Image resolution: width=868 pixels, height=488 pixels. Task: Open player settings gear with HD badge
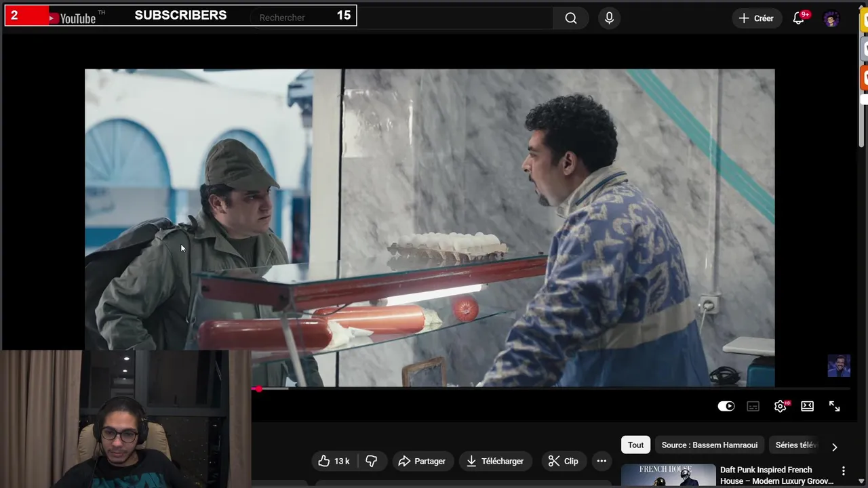coord(781,406)
